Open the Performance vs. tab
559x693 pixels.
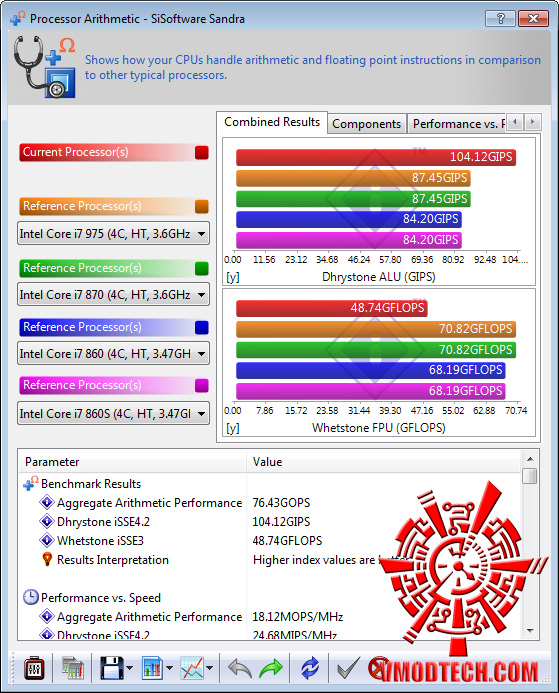(x=457, y=124)
